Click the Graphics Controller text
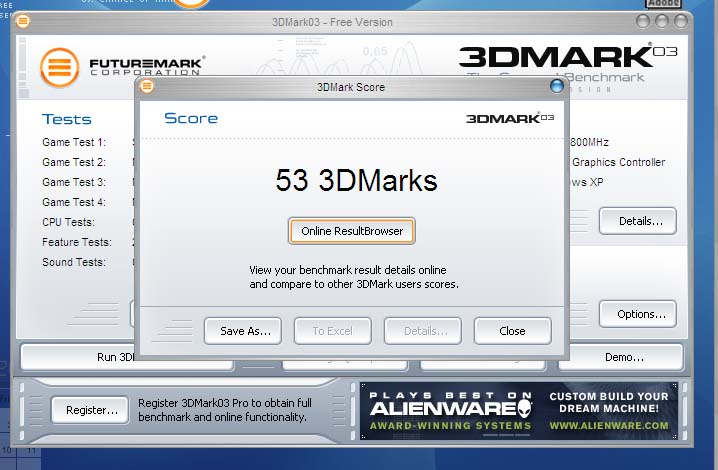The height and width of the screenshot is (470, 718). [618, 162]
